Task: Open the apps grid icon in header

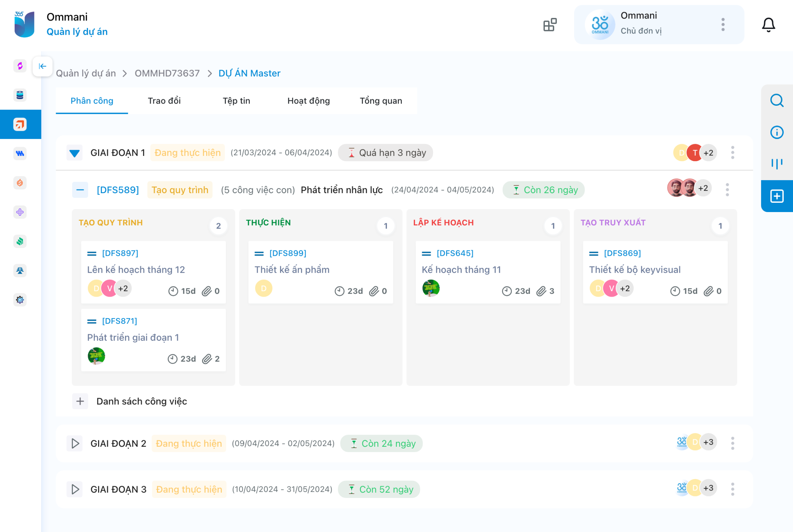Action: tap(549, 25)
